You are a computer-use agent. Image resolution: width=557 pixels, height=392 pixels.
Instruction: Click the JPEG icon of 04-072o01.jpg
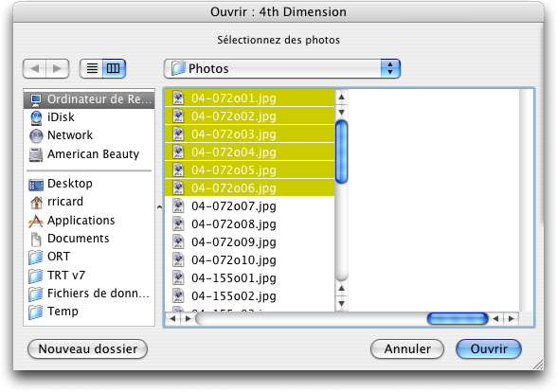pos(178,98)
